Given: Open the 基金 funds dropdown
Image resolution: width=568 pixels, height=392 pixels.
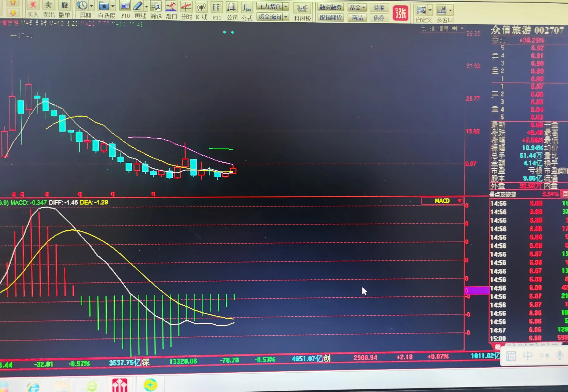Looking at the screenshot, I should [357, 8].
